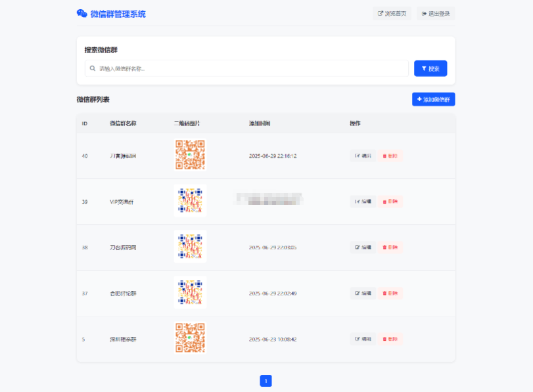Click the 添加微信群 button

432,98
